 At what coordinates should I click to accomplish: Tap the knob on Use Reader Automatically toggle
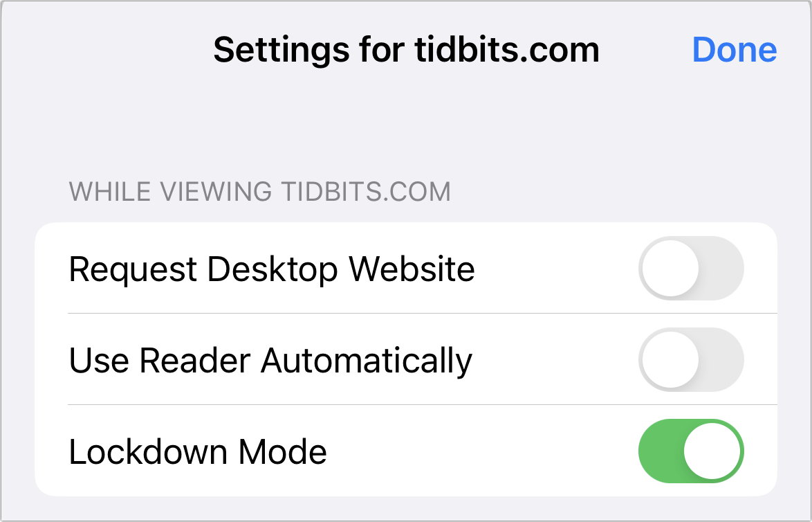click(671, 359)
